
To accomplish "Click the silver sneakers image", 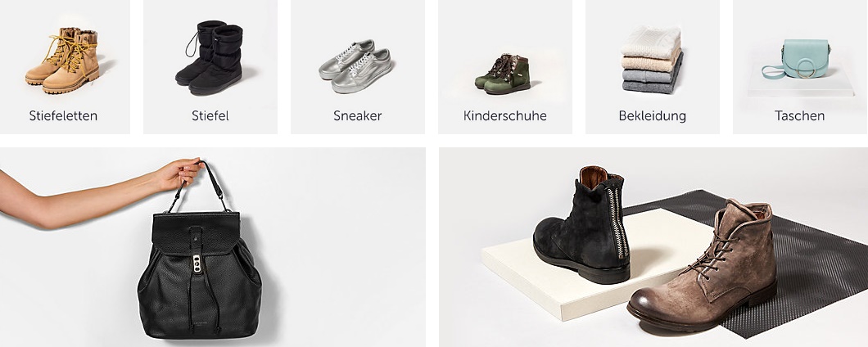I will [x=355, y=65].
